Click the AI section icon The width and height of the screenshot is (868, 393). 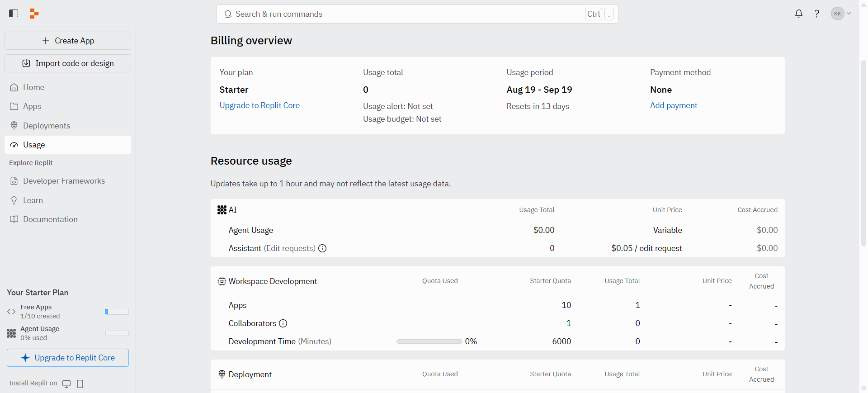point(222,210)
